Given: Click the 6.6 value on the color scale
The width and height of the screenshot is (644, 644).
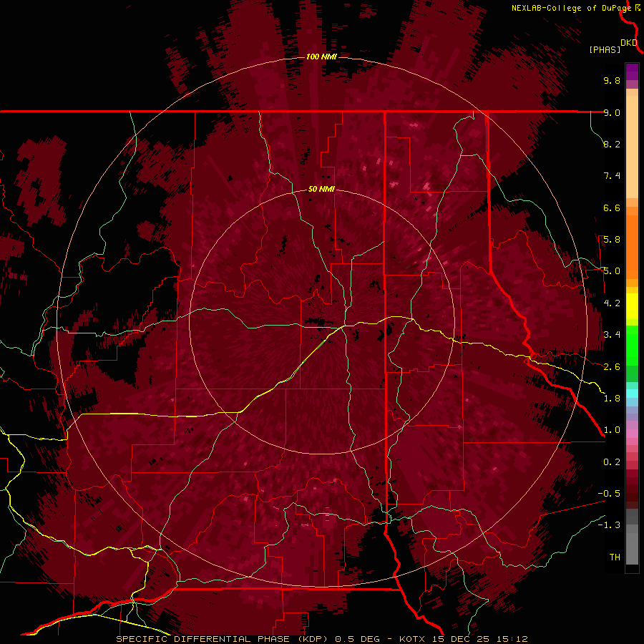Looking at the screenshot, I should pyautogui.click(x=612, y=208).
